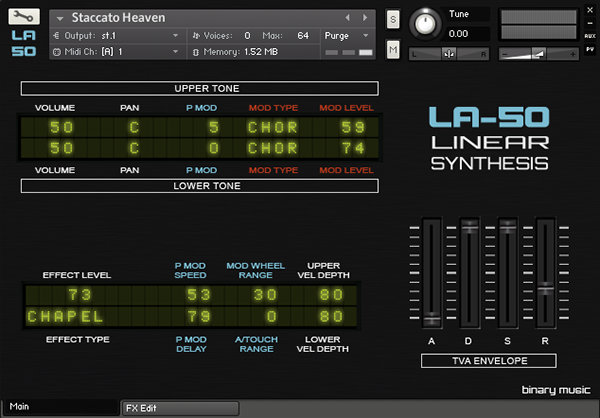
Task: Click the lower tone volume value 50
Action: point(61,148)
